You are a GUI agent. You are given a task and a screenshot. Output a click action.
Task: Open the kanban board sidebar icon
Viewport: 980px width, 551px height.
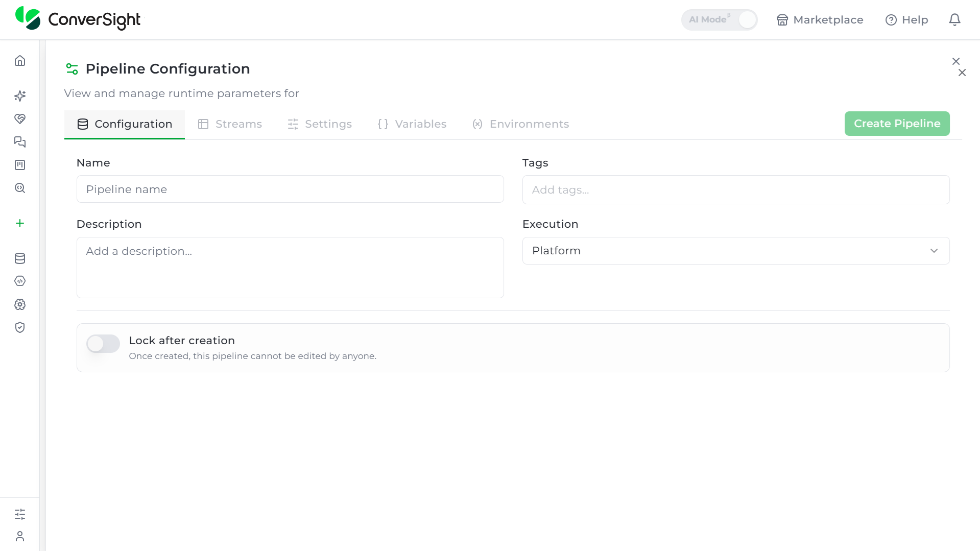pos(20,165)
